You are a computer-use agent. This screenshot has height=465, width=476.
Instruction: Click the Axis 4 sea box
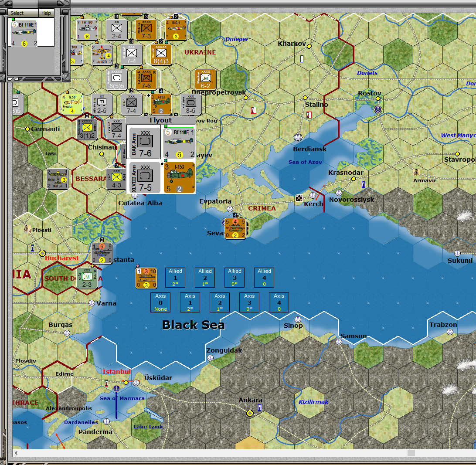(279, 302)
